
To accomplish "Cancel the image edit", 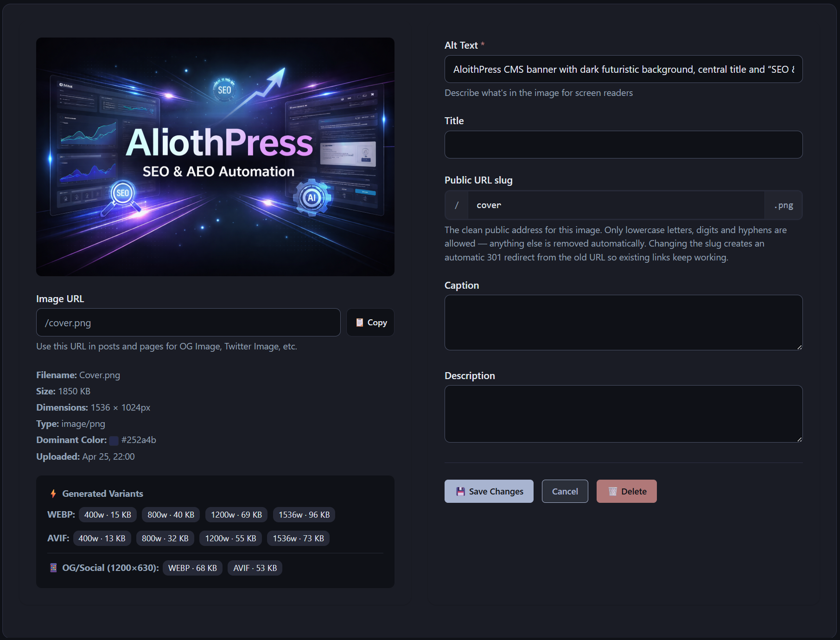I will [x=565, y=491].
